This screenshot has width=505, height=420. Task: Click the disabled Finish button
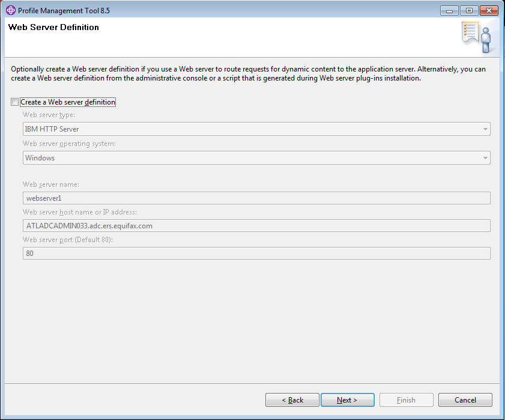406,400
